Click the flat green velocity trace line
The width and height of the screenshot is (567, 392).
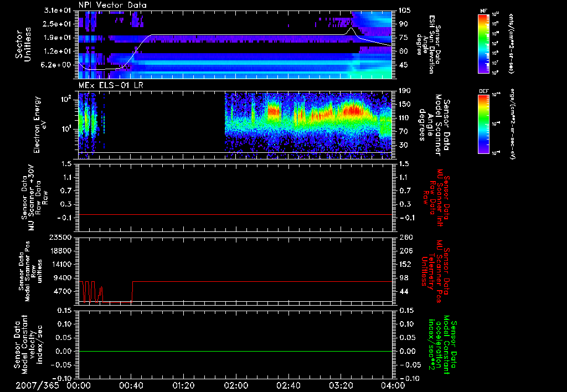click(x=235, y=351)
